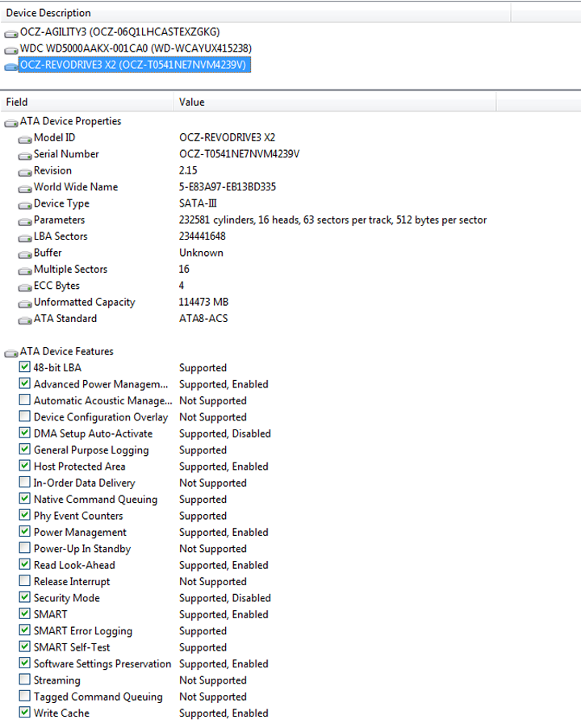Toggle the Automatic Acoustic Management checkbox
This screenshot has height=728, width=581.
coord(24,400)
